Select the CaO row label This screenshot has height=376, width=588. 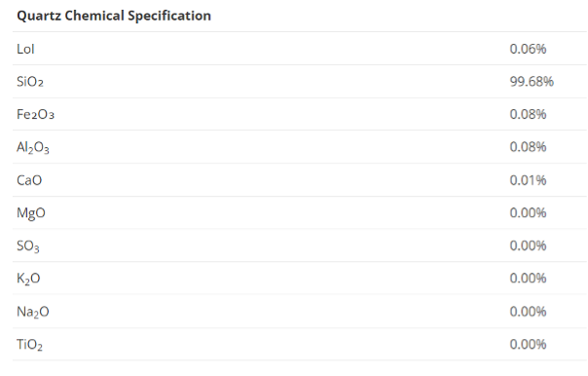pos(29,180)
